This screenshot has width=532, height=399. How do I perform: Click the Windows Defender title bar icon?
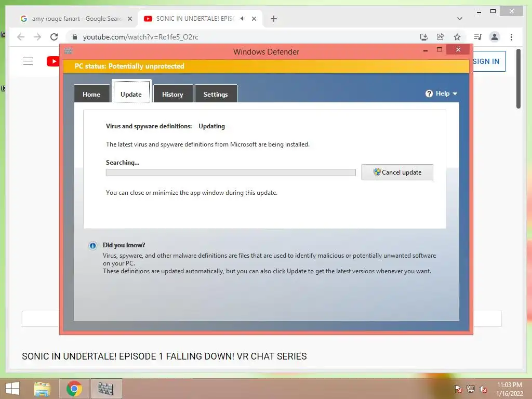tap(68, 51)
